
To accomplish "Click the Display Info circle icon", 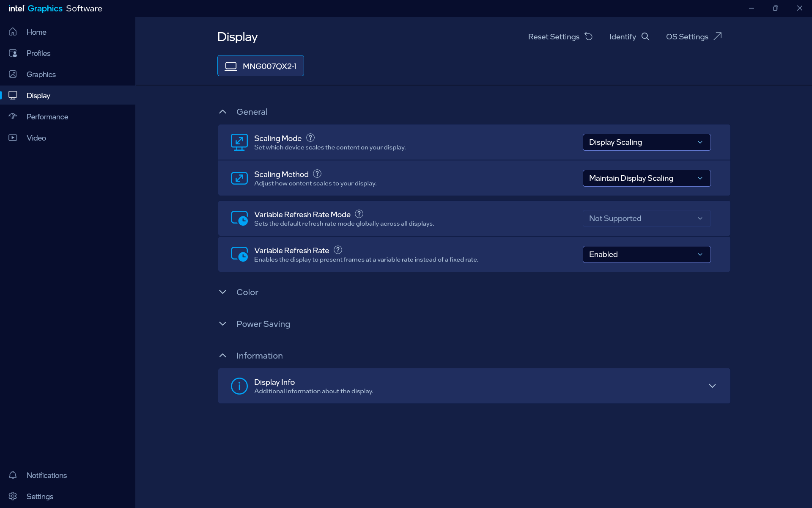I will coord(239,386).
